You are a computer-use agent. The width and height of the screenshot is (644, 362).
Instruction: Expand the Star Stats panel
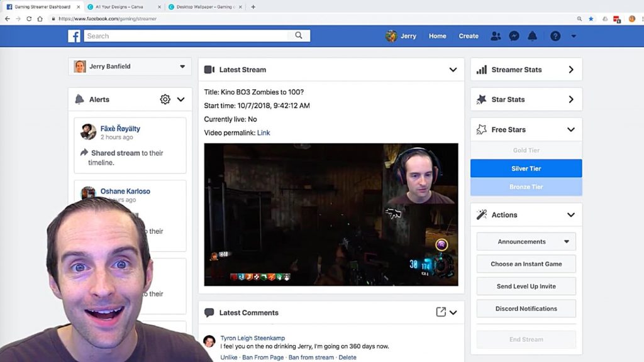(571, 99)
